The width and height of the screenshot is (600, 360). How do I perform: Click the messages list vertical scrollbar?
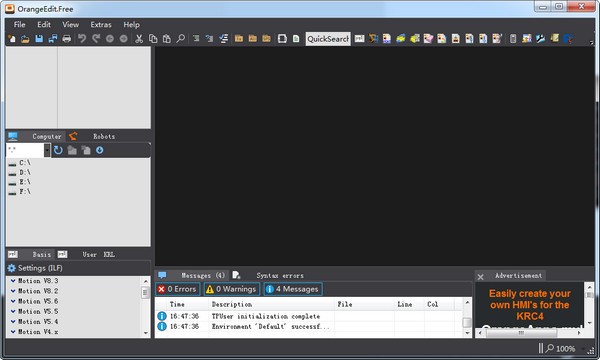[x=467, y=318]
